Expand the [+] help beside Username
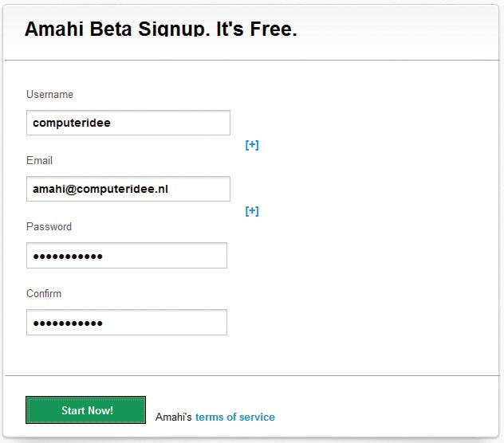The height and width of the screenshot is (443, 504). point(252,145)
